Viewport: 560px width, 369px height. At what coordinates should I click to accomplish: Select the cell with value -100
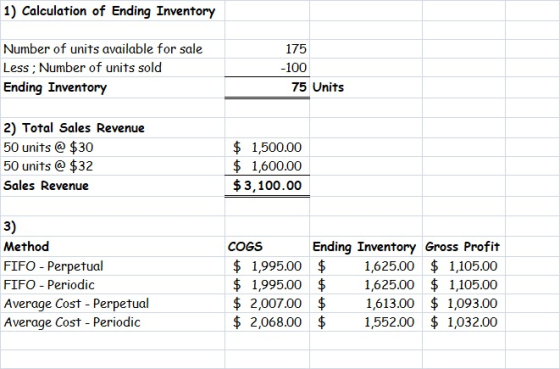pyautogui.click(x=267, y=68)
